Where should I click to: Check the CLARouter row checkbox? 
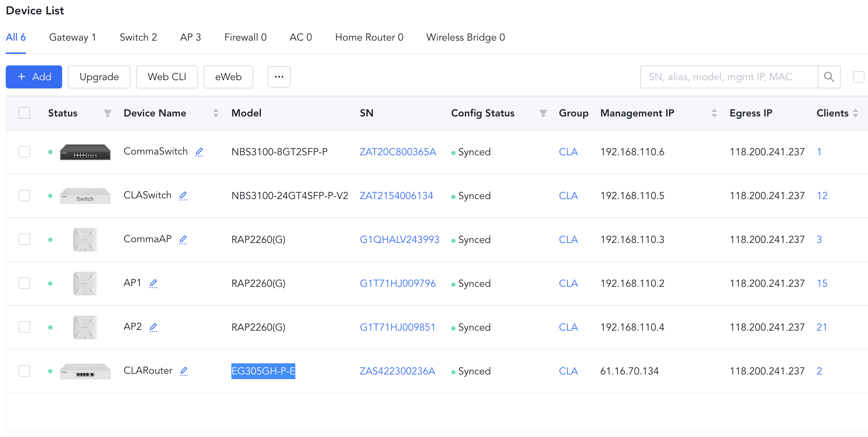coord(24,371)
